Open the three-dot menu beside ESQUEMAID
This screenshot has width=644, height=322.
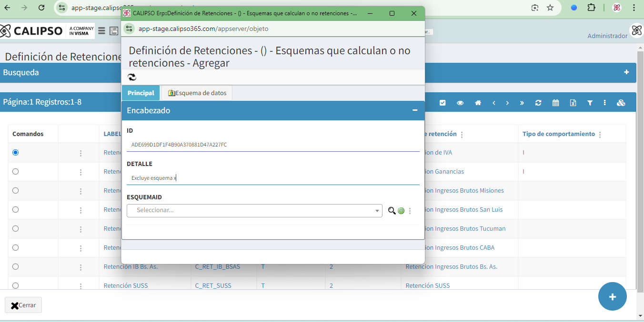point(410,211)
